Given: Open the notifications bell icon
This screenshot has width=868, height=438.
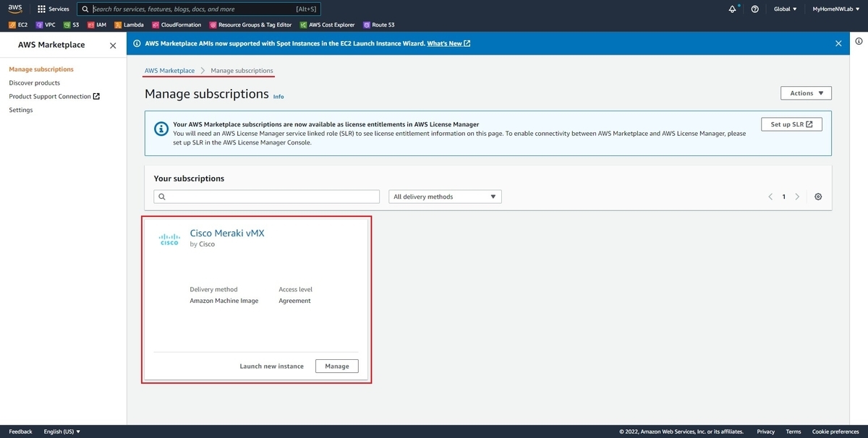Looking at the screenshot, I should 733,9.
